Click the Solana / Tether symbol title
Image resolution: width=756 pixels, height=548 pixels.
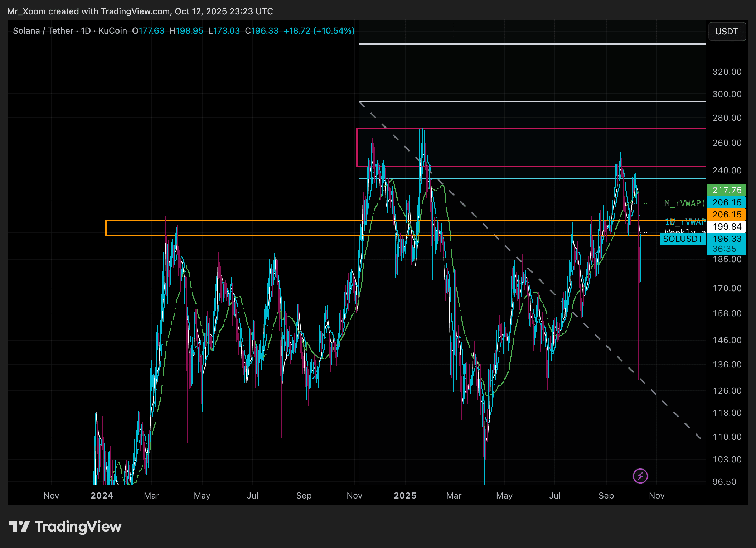point(43,31)
